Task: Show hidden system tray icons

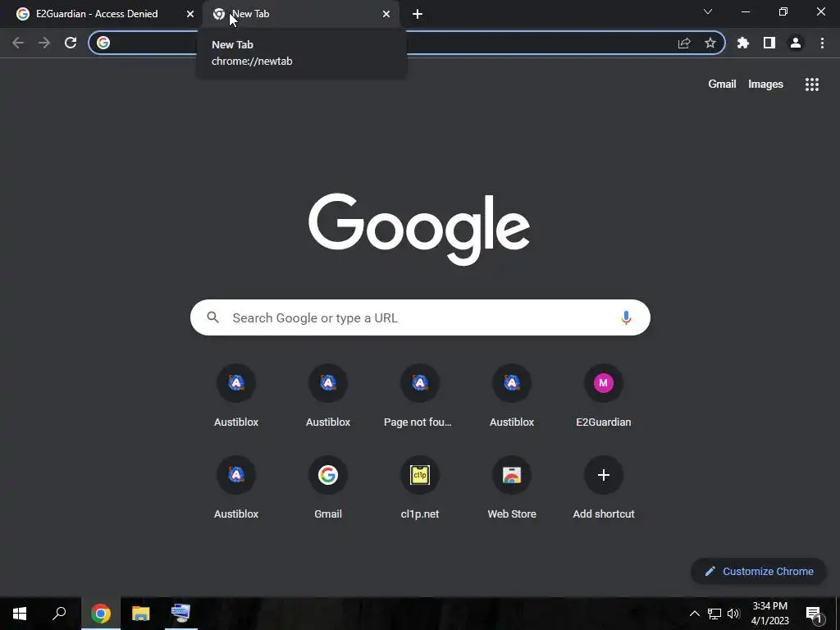Action: (x=694, y=614)
